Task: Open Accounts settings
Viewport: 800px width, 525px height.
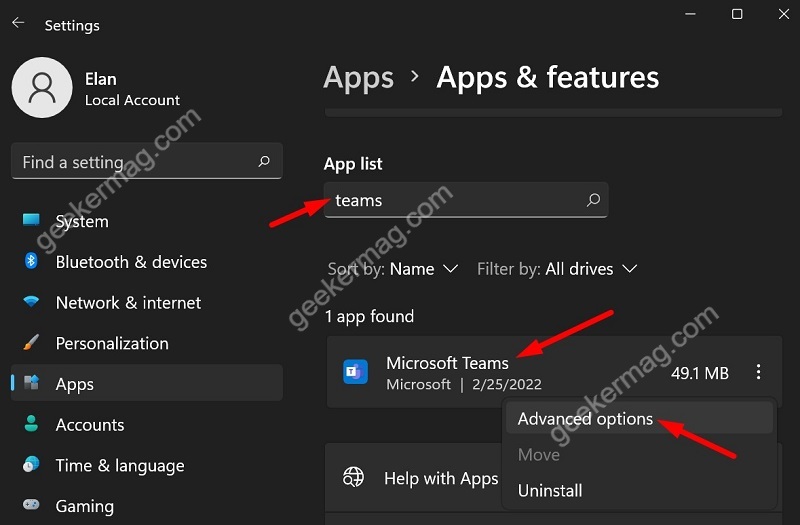Action: [147, 424]
